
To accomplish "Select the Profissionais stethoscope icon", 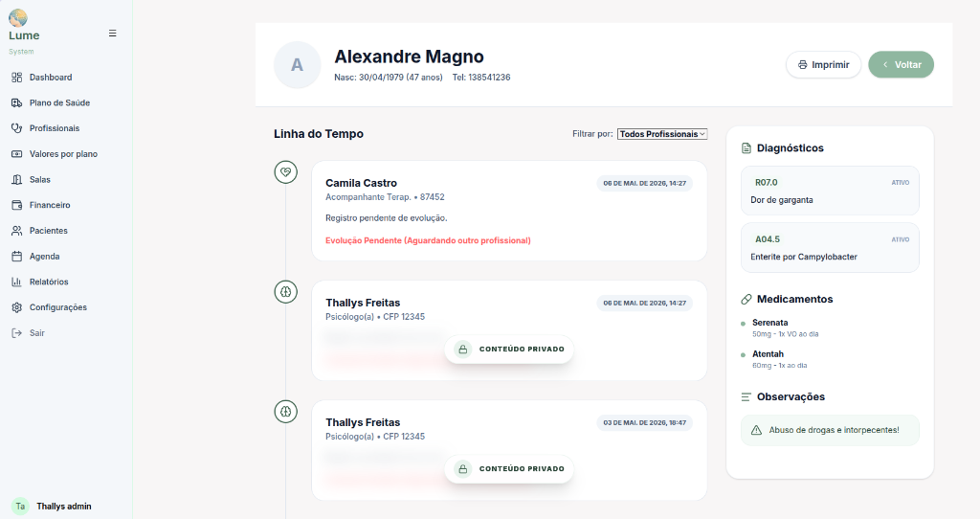I will pos(17,128).
